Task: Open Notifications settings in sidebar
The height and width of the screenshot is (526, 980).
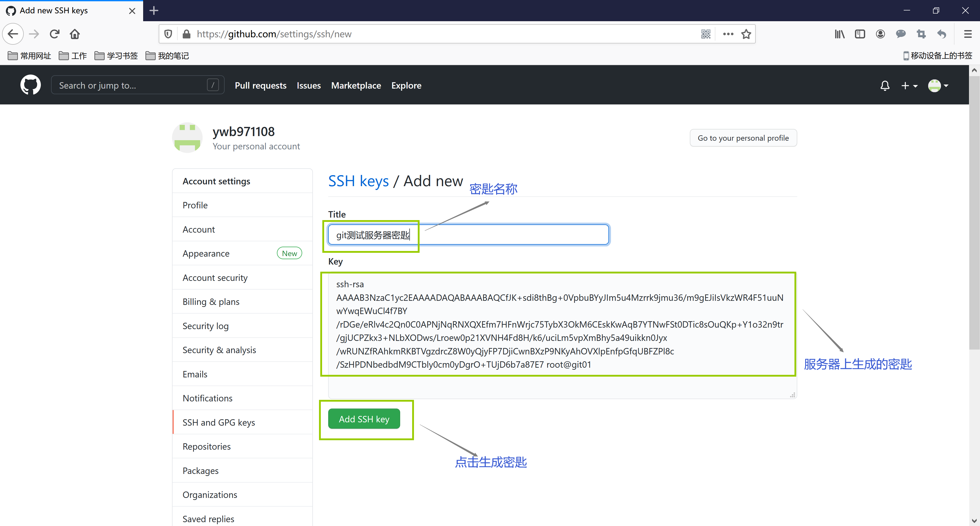Action: pyautogui.click(x=242, y=398)
